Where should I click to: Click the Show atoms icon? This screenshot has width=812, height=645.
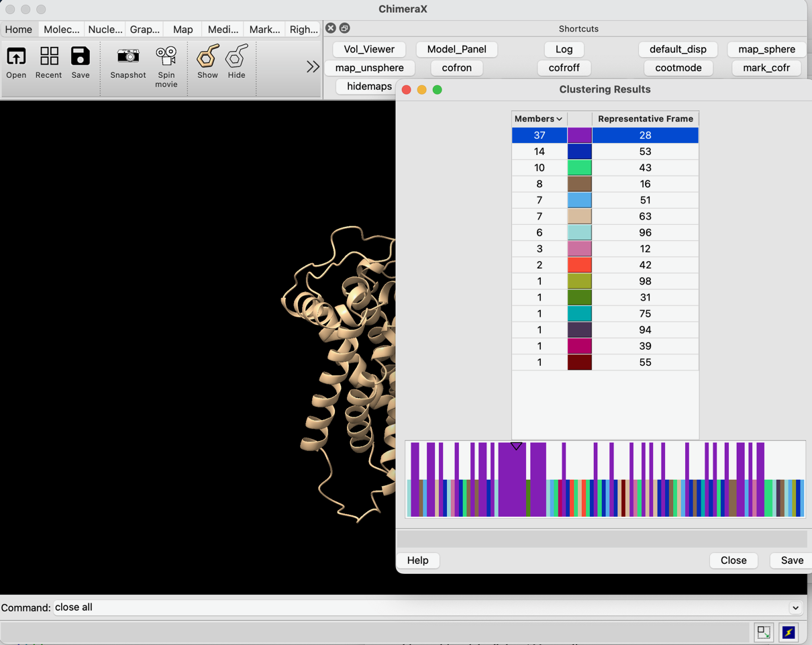pyautogui.click(x=207, y=62)
